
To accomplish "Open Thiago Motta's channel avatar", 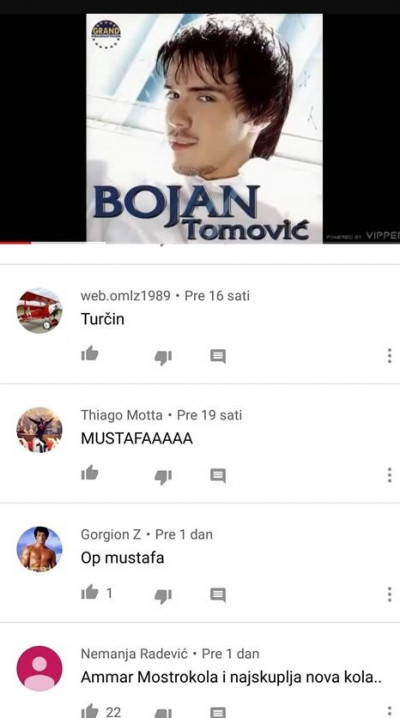I will tap(39, 430).
